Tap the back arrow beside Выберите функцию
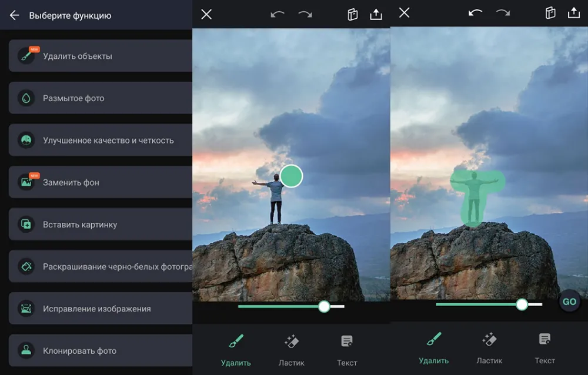 pos(15,15)
